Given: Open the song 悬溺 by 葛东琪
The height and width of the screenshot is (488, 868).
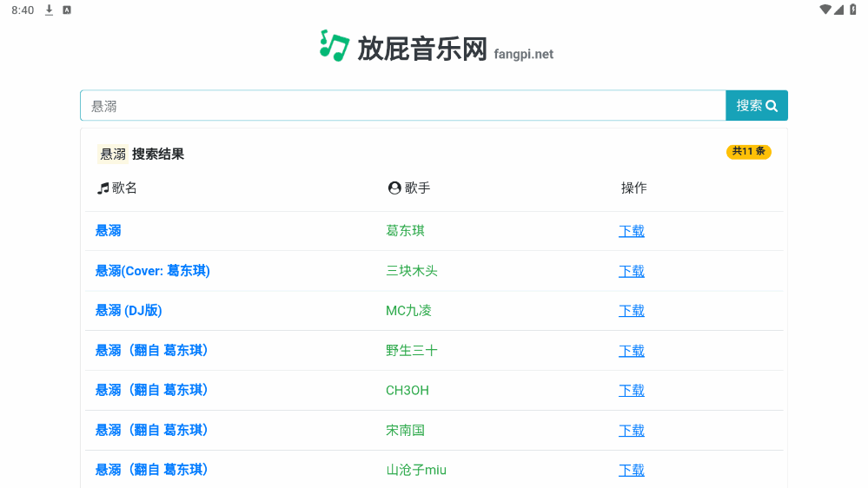Looking at the screenshot, I should click(109, 231).
